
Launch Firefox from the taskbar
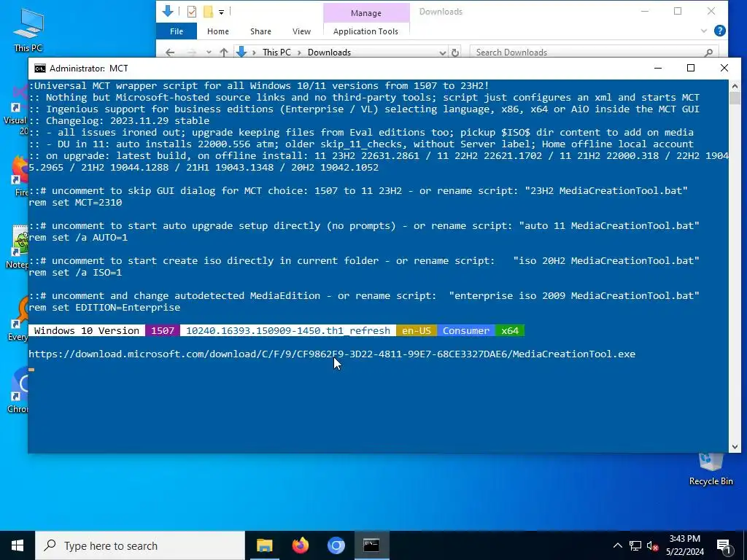point(300,545)
